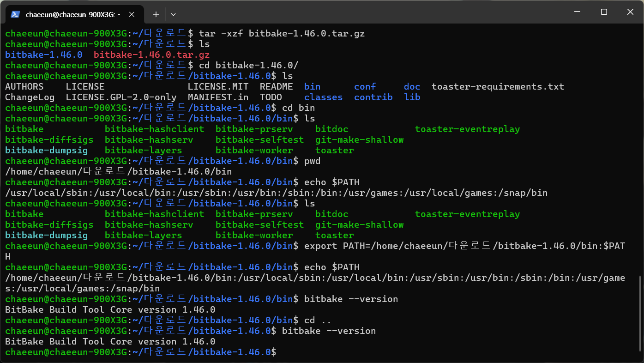
Task: Open a new terminal tab with plus button
Action: click(x=156, y=14)
